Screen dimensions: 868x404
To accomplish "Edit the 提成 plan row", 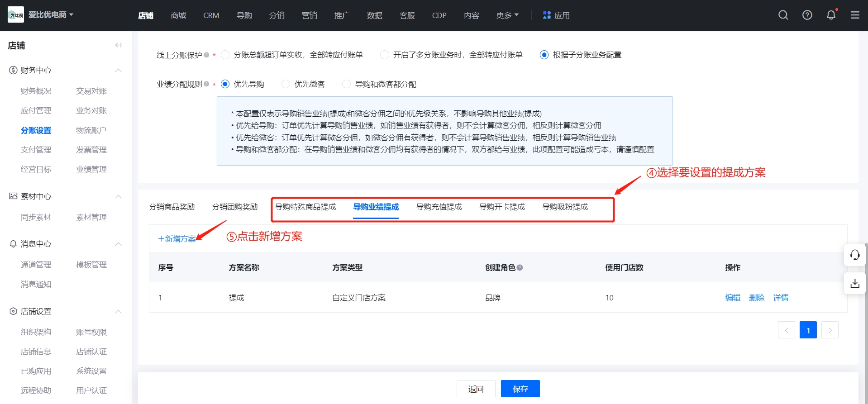I will [x=733, y=298].
